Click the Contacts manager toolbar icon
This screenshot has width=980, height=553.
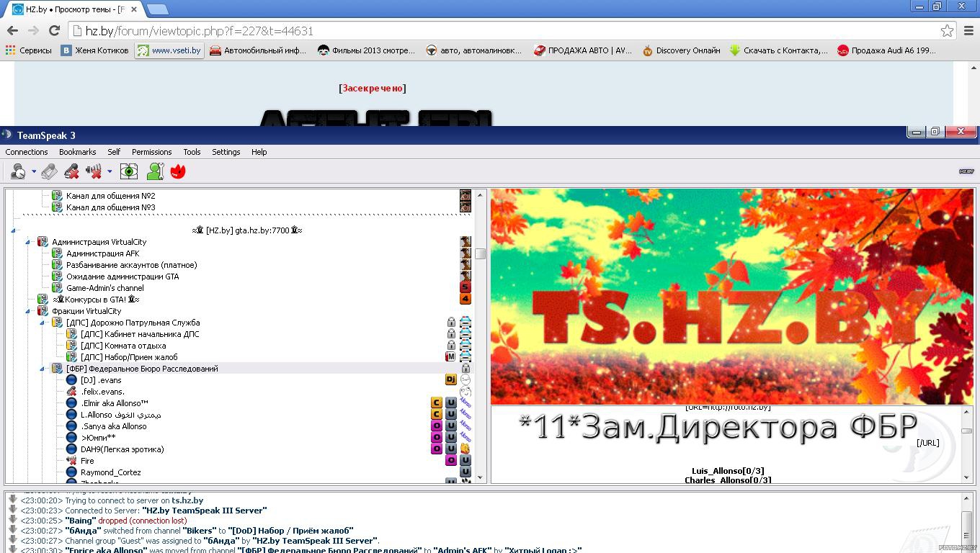tap(156, 171)
